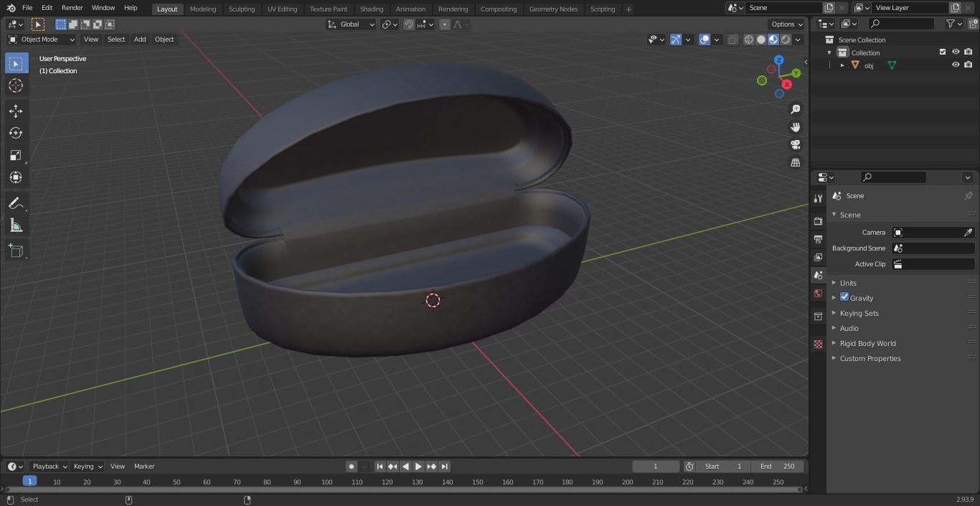This screenshot has width=980, height=506.
Task: Jump to the end frame
Action: point(445,467)
